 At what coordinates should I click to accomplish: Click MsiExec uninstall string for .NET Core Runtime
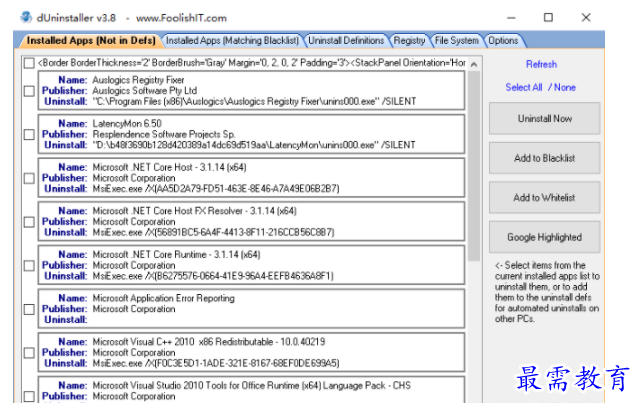point(213,276)
